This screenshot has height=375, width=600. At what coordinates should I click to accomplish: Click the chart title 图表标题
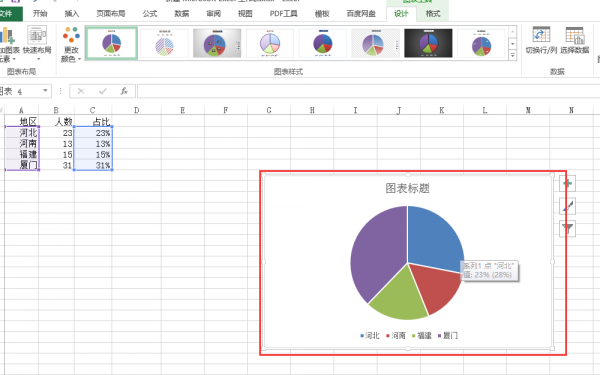(x=408, y=188)
